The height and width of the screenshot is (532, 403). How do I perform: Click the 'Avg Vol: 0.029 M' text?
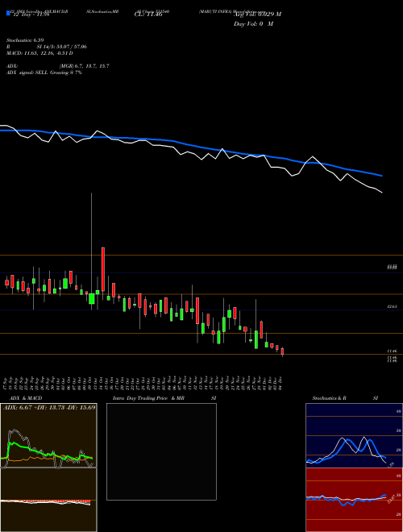[257, 15]
